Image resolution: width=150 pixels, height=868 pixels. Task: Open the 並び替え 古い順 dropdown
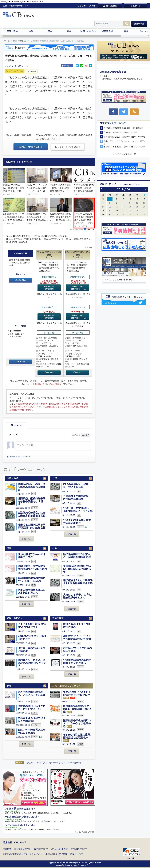pyautogui.click(x=86, y=435)
